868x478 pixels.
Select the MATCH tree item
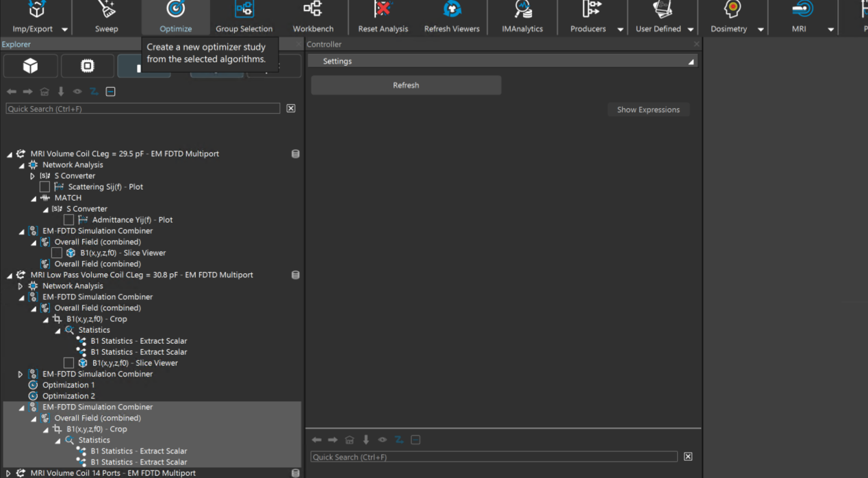tap(68, 198)
